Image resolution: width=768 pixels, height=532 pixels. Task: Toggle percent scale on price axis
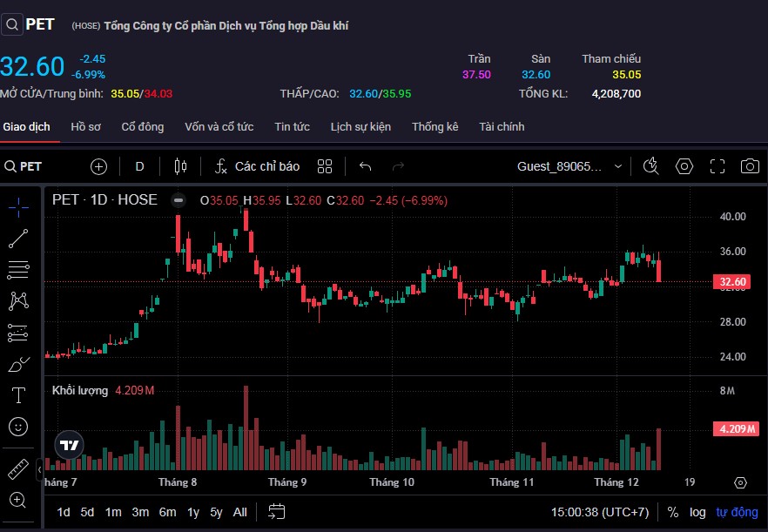click(x=673, y=512)
